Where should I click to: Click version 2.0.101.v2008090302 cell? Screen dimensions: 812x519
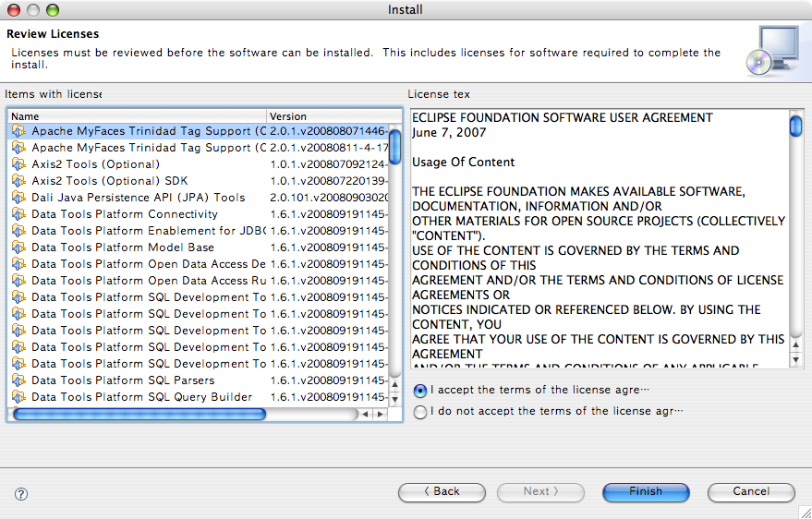point(329,197)
